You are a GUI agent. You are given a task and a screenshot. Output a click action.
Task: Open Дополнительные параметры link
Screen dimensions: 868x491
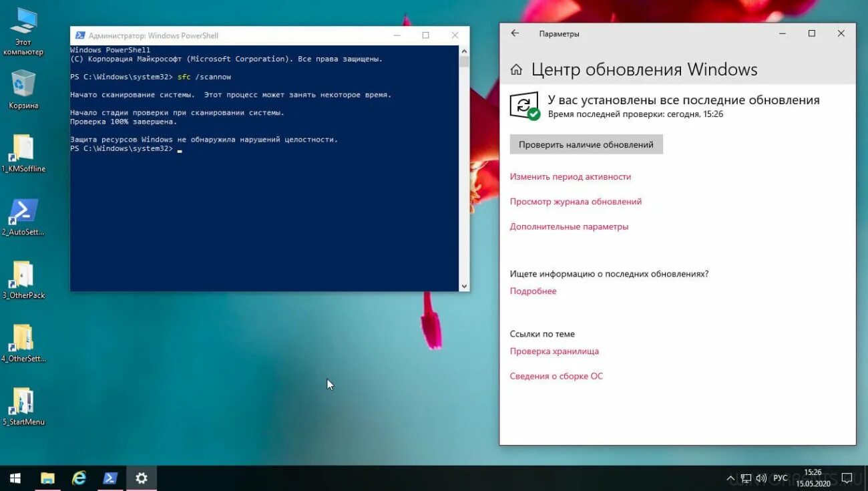pos(569,226)
